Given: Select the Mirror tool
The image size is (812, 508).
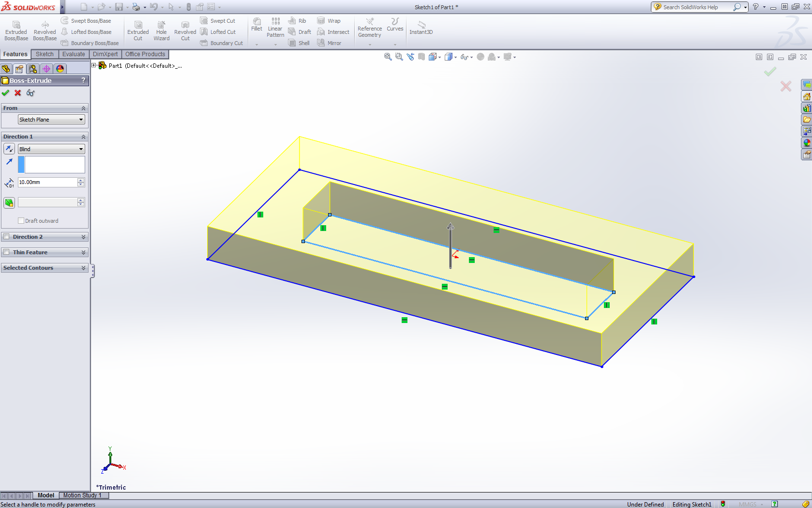Looking at the screenshot, I should coord(330,43).
